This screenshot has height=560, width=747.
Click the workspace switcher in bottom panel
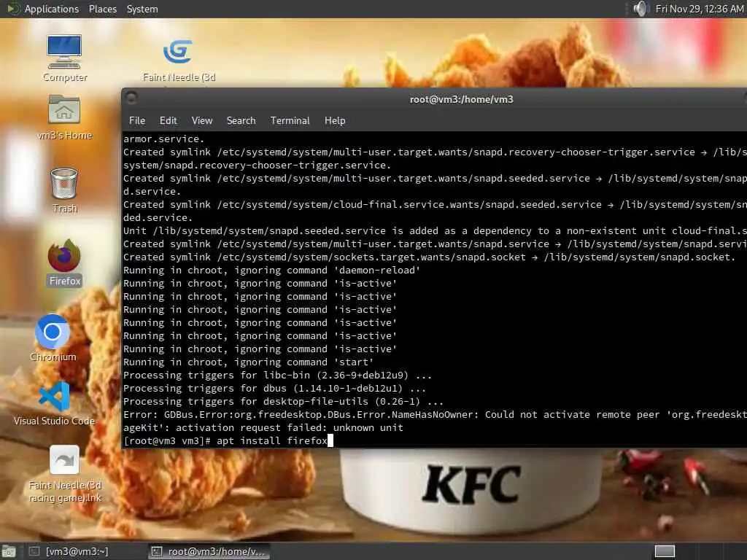tap(665, 551)
